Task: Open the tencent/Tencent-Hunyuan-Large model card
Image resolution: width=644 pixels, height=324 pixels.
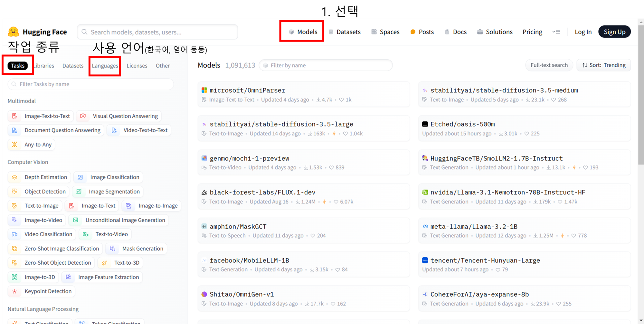Action: 524,264
